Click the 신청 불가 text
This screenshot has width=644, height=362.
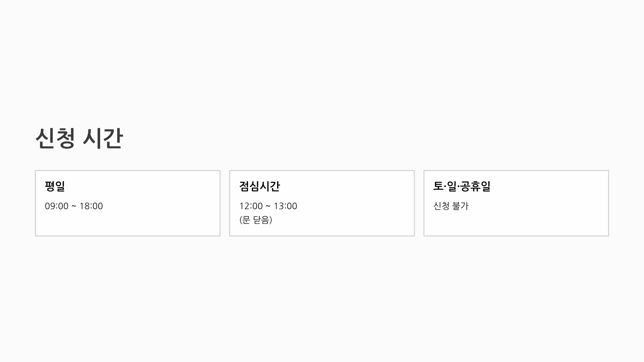click(x=451, y=206)
